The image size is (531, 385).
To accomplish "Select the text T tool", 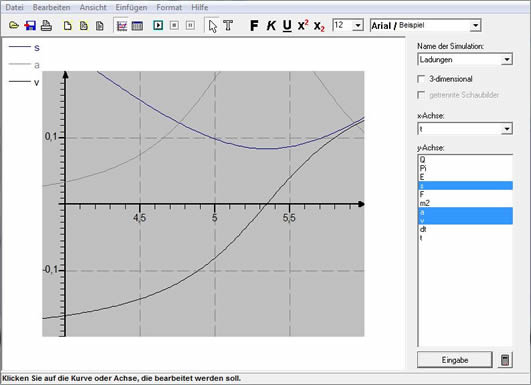I will (x=228, y=25).
